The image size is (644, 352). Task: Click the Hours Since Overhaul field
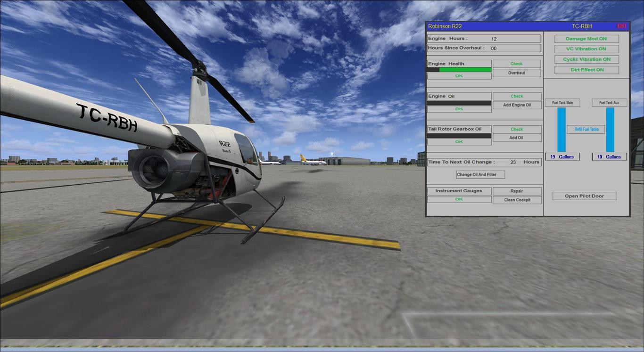click(x=484, y=48)
